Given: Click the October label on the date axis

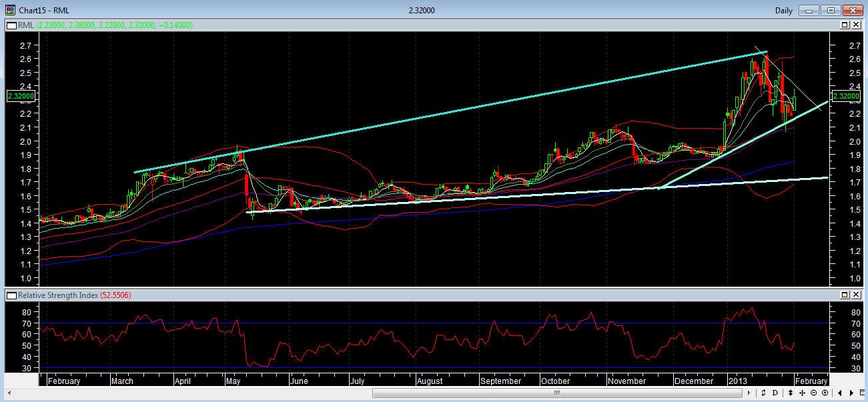Looking at the screenshot, I should pos(555,381).
